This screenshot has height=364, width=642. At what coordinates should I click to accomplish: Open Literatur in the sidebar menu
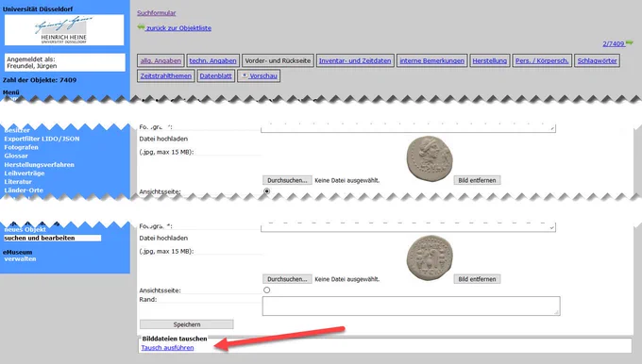click(x=18, y=182)
